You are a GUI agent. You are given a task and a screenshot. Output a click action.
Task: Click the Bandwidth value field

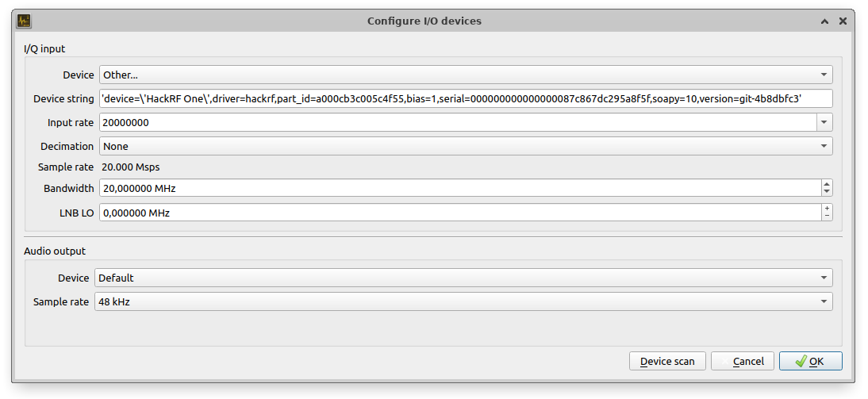tap(459, 189)
